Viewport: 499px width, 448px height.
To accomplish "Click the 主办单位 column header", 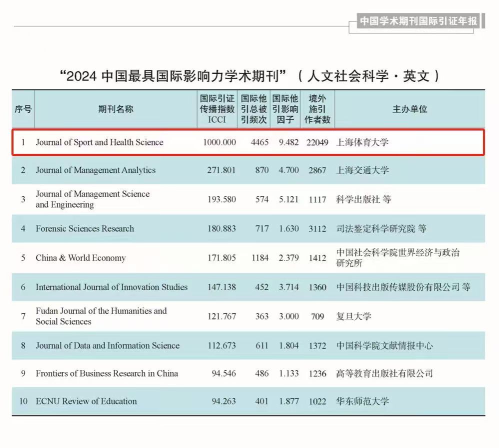I will point(409,109).
